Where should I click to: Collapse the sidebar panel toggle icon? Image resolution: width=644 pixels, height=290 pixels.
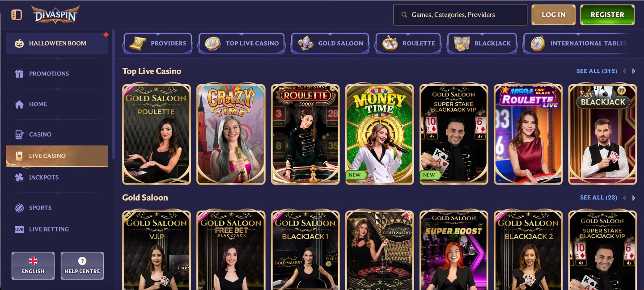coord(17,15)
